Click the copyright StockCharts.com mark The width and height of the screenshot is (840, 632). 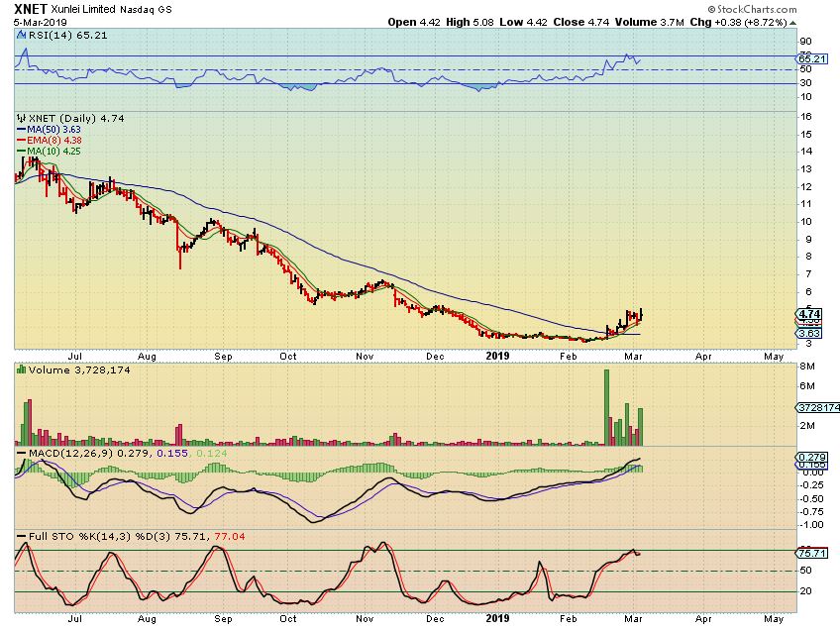(x=752, y=9)
